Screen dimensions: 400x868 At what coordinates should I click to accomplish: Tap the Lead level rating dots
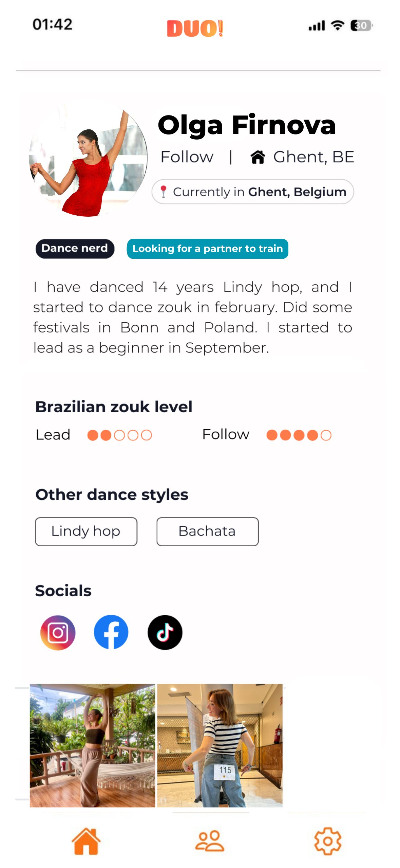coord(119,435)
